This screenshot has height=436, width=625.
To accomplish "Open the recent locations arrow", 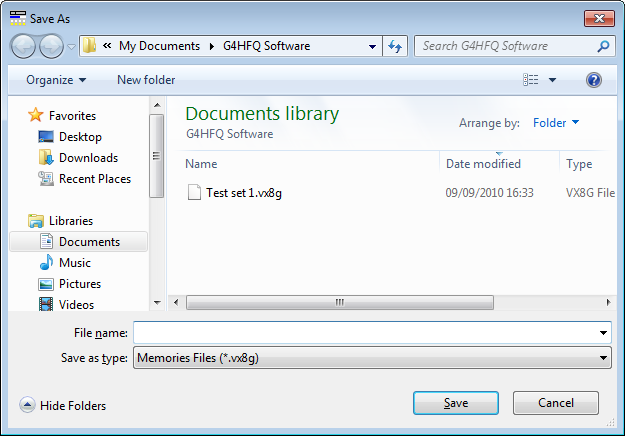I will 71,47.
